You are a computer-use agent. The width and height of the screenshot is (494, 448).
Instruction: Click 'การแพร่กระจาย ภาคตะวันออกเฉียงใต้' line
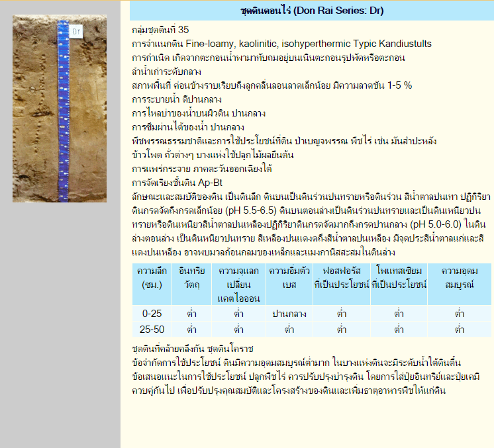202,169
